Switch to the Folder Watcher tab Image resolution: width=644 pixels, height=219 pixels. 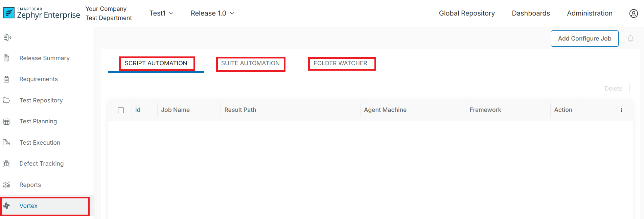tap(340, 64)
